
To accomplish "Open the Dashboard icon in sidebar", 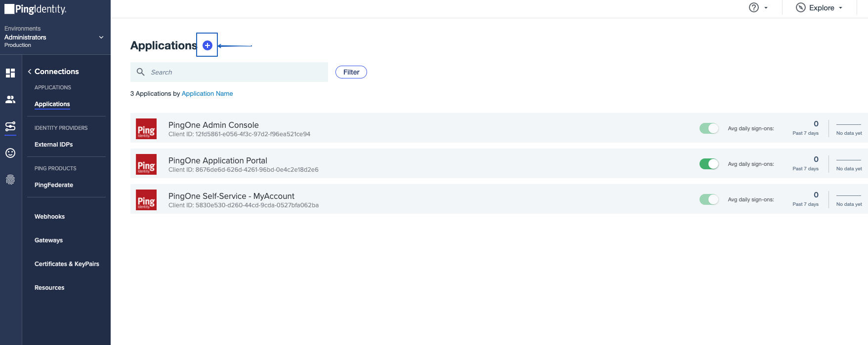I will 10,73.
